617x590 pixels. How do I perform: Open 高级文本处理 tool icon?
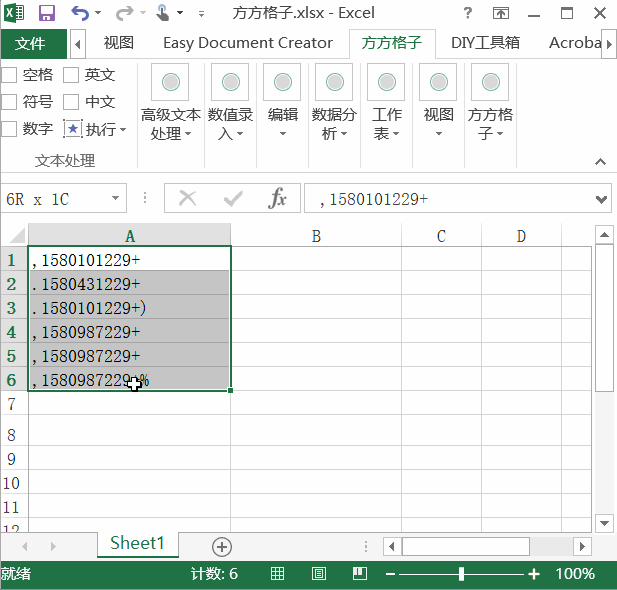tap(170, 82)
